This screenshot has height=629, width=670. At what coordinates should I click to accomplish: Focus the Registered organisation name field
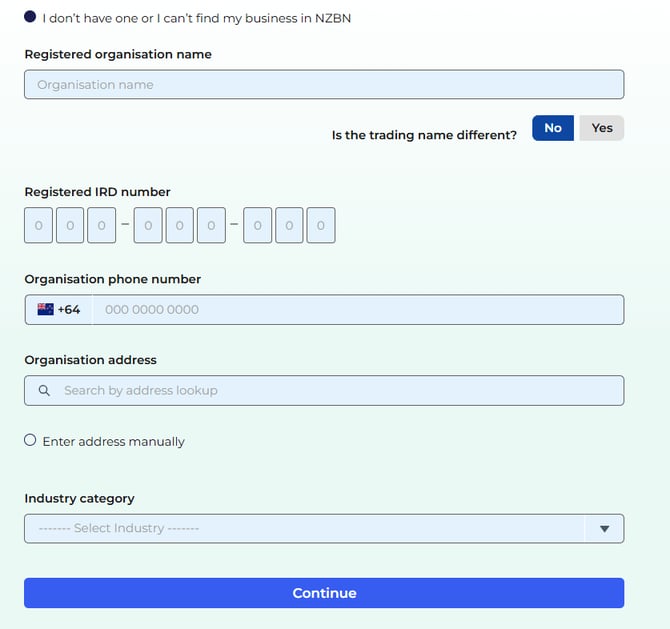coord(324,85)
